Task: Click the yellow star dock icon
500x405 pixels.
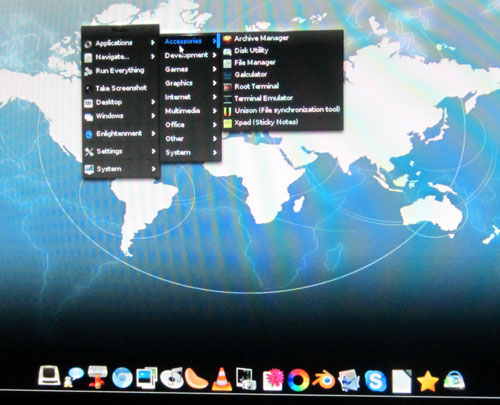Action: pos(427,381)
